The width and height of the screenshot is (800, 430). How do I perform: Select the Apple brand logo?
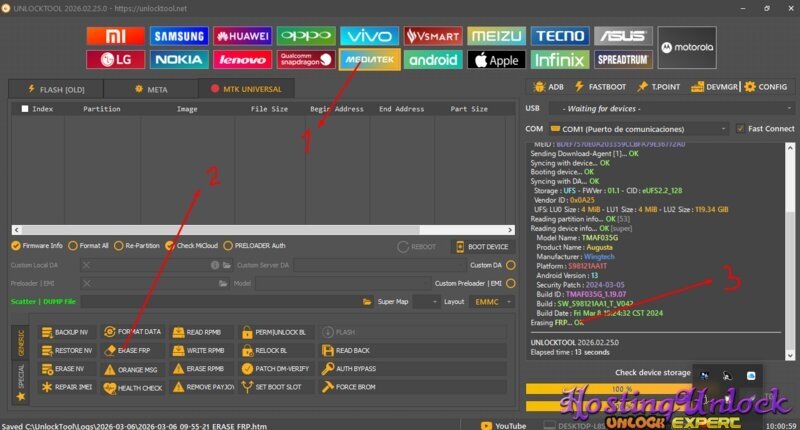pos(496,60)
